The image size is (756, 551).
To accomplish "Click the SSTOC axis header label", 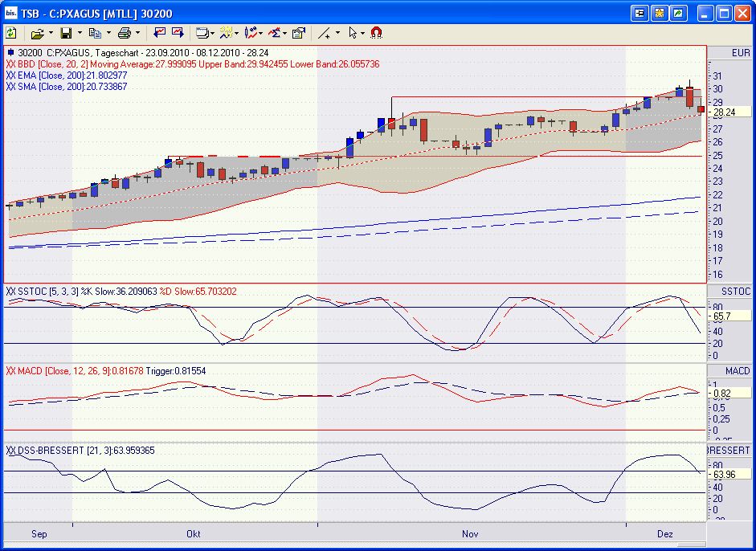I will coord(736,292).
